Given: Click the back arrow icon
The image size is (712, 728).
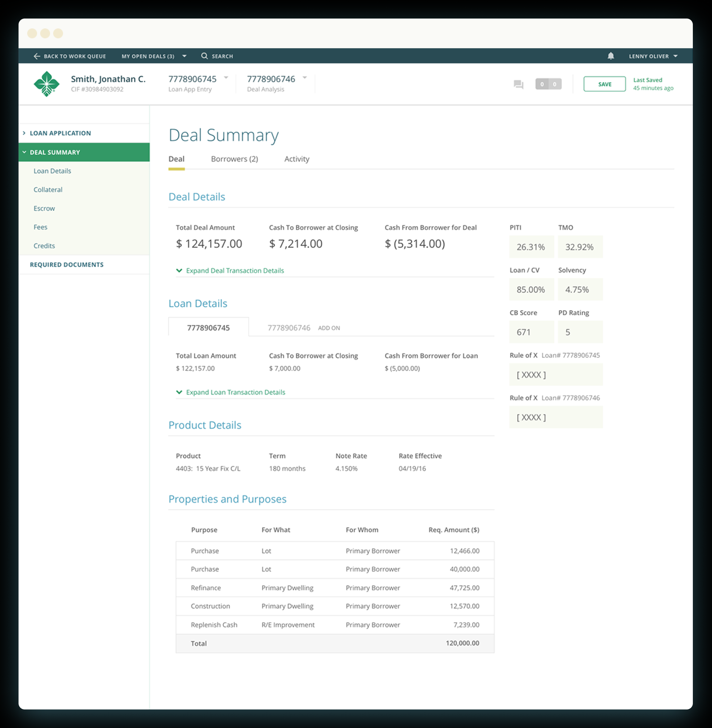Looking at the screenshot, I should (x=37, y=56).
